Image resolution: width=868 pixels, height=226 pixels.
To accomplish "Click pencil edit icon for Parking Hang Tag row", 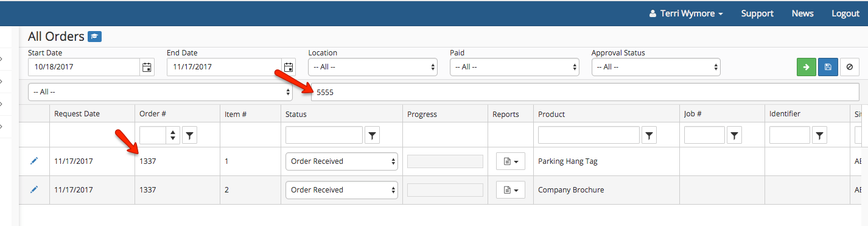I will (x=34, y=161).
